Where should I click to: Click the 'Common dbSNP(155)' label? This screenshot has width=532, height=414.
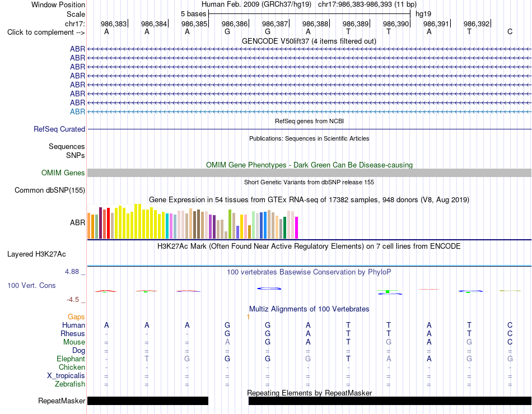coord(50,190)
